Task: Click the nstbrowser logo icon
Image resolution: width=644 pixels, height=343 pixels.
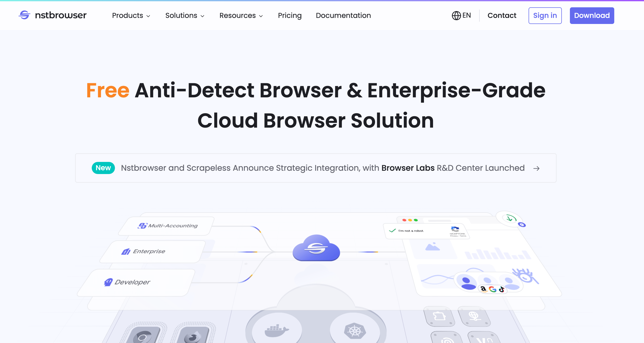Action: pos(24,15)
